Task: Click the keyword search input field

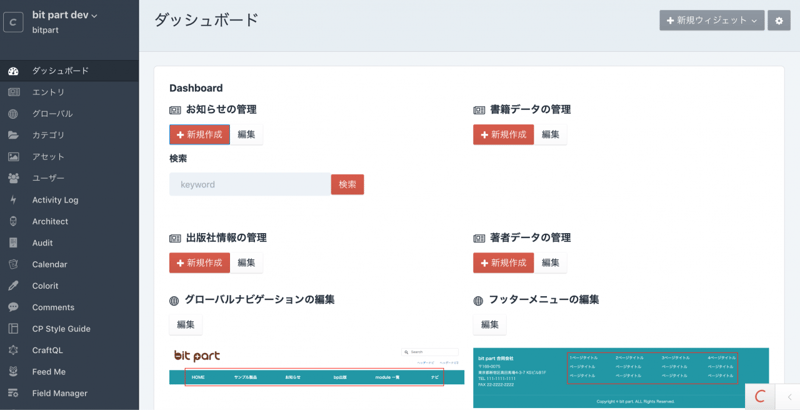Action: coord(250,184)
